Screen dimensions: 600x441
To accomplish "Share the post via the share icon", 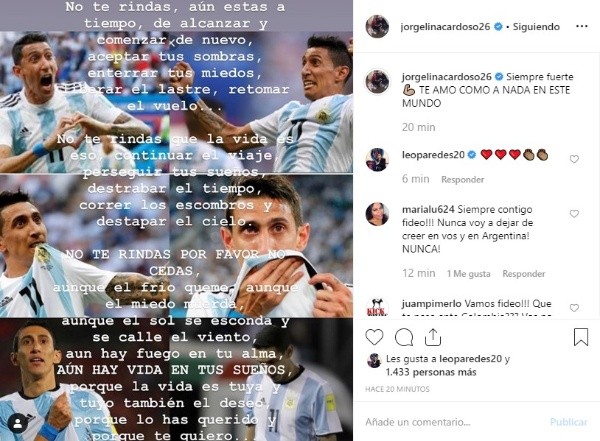I will [x=433, y=337].
